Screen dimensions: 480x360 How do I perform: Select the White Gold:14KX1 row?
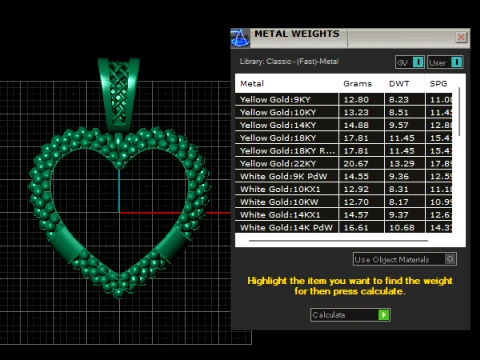click(344, 215)
